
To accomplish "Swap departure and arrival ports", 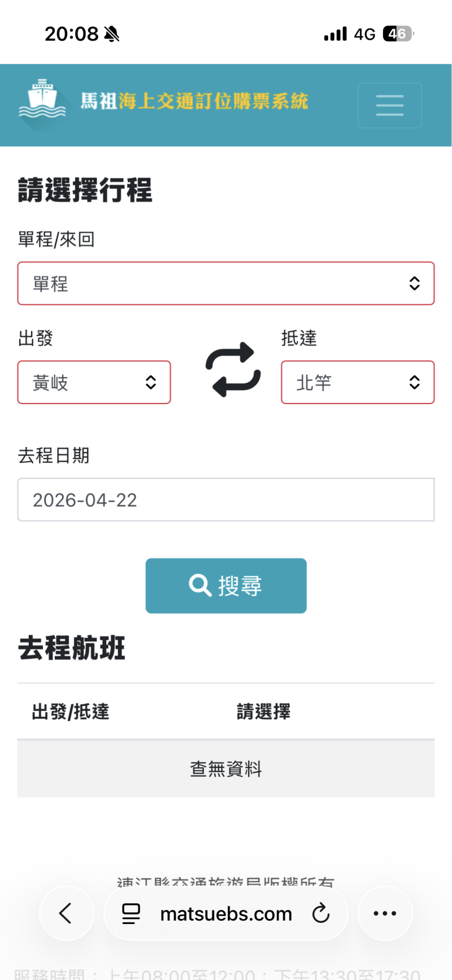I will click(x=233, y=369).
